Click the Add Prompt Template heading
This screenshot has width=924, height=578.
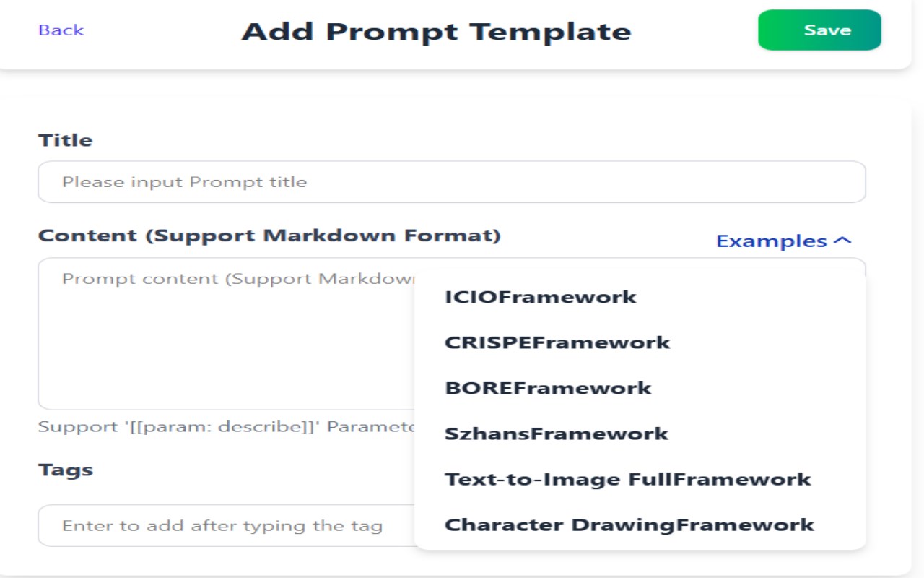[x=437, y=31]
